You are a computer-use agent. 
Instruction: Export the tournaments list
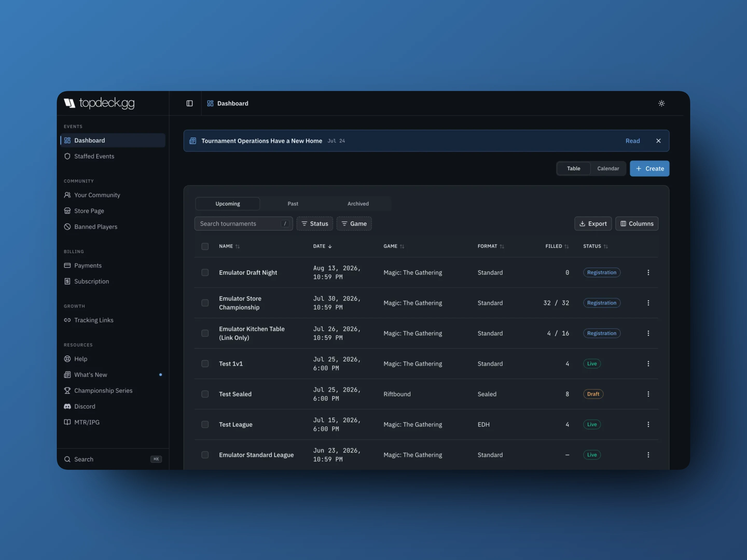[x=593, y=223]
